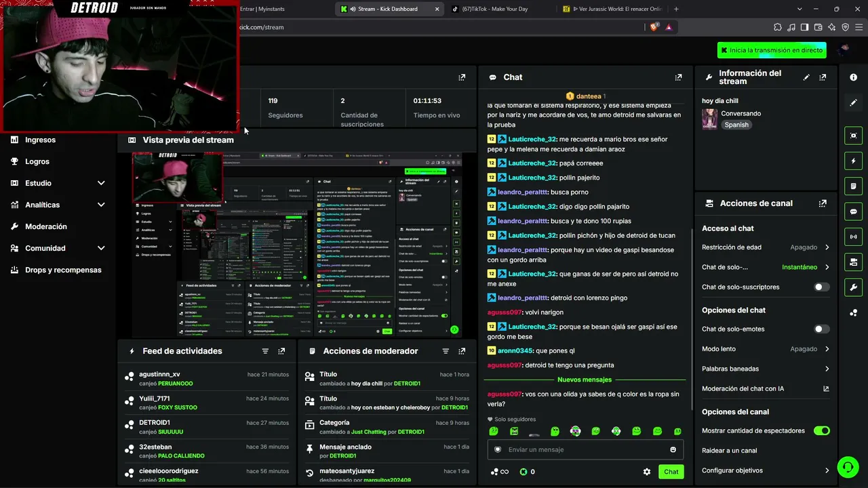Viewport: 868px width, 488px height.
Task: Send message with green Chat button
Action: pos(671,472)
